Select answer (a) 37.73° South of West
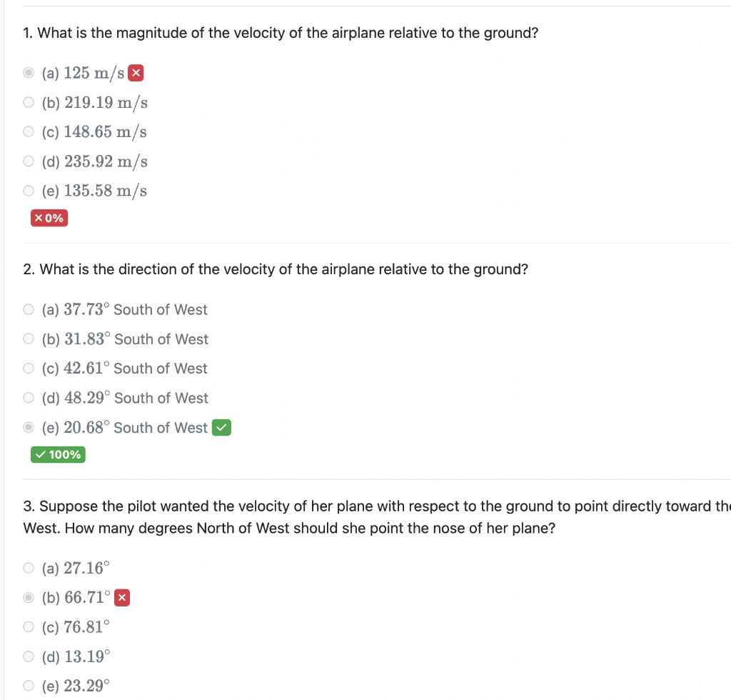 [29, 309]
